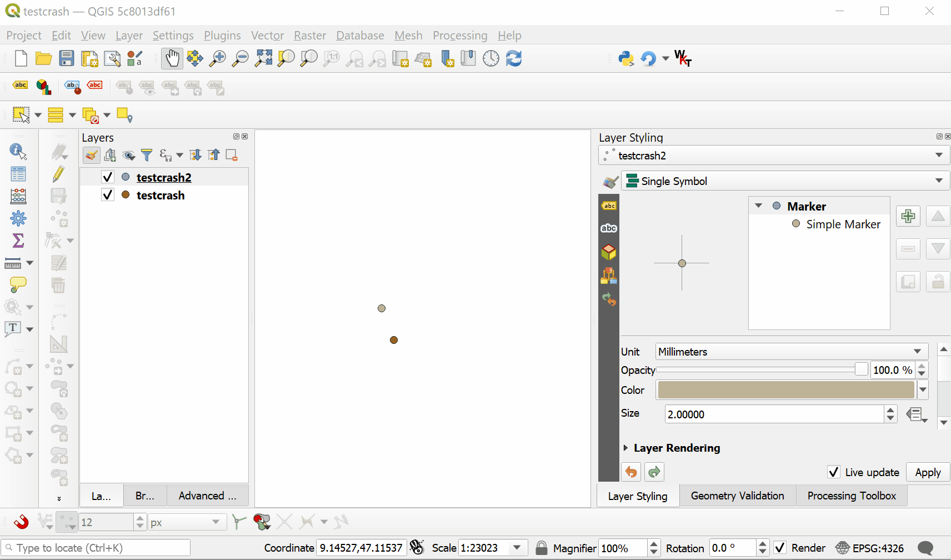Click the tan Color swatch

click(785, 390)
